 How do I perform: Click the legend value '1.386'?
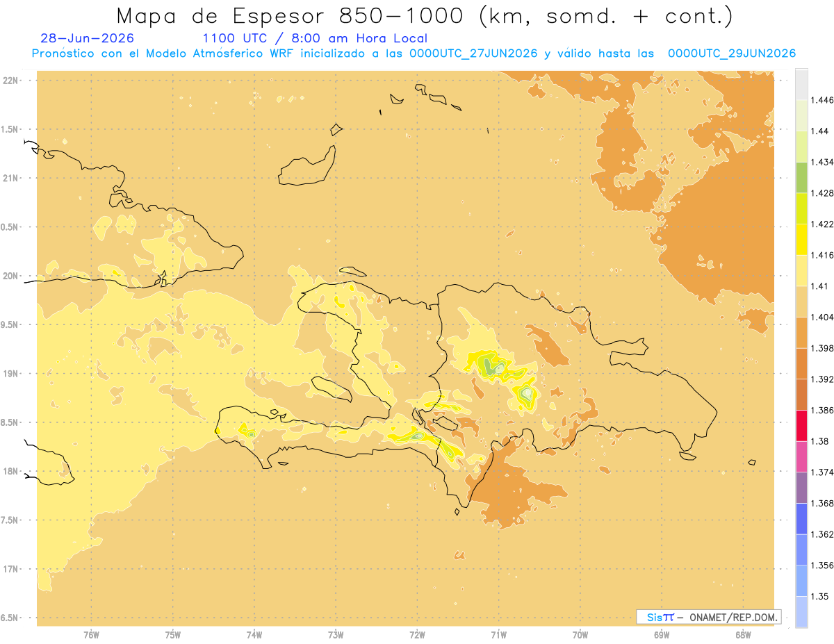click(822, 410)
